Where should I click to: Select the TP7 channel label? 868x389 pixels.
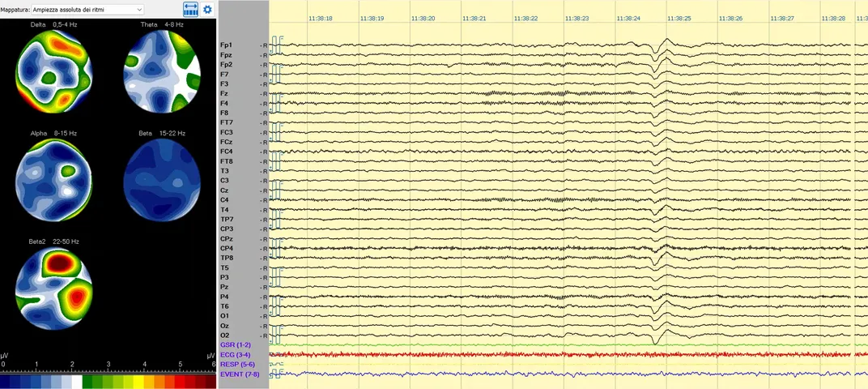click(x=226, y=220)
